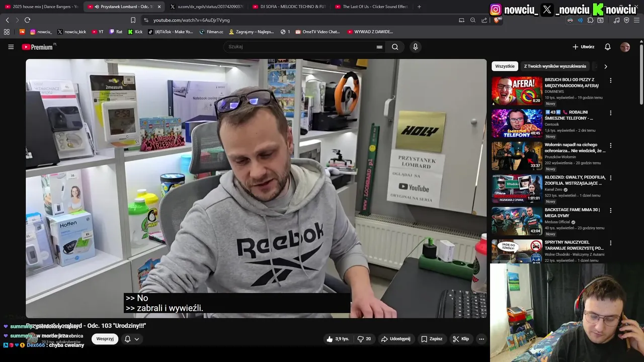Open nowciu_kick X bookmark

tap(71, 32)
